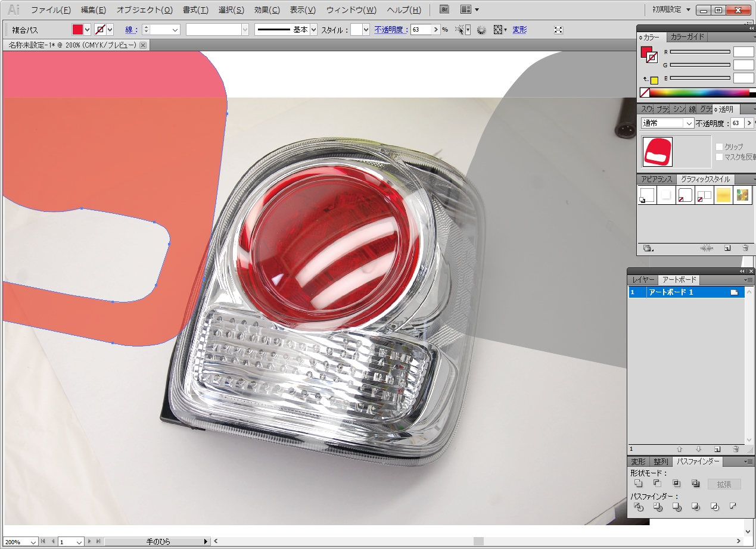Toggle the マスクを反転 checkbox

click(719, 157)
